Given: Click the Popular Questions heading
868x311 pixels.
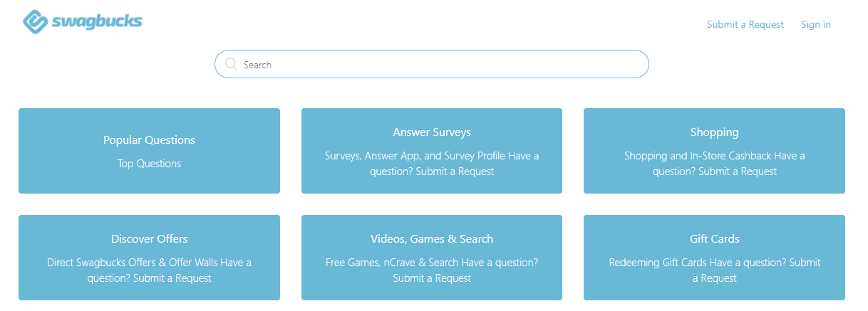Looking at the screenshot, I should click(149, 140).
